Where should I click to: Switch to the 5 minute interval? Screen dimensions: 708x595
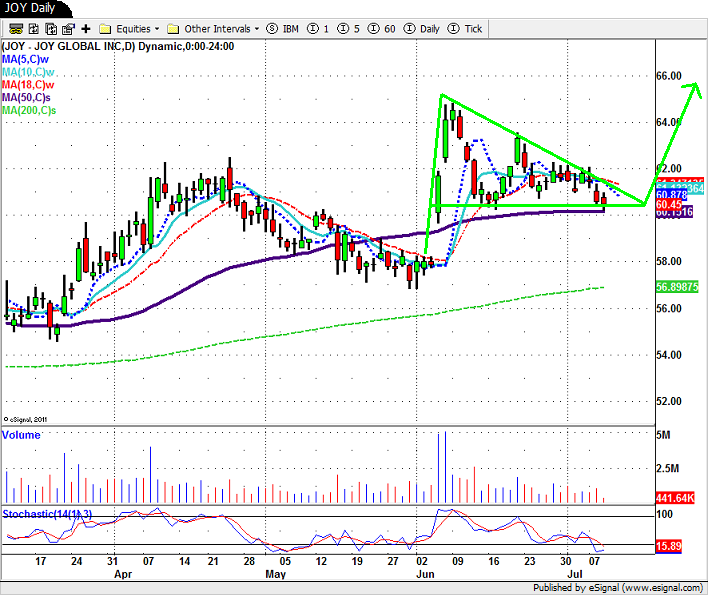click(x=349, y=29)
